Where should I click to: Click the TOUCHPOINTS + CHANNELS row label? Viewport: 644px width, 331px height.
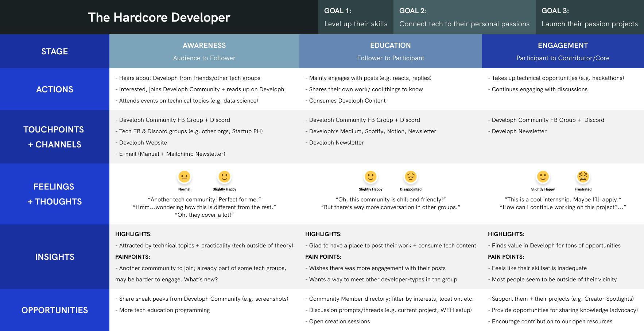54,137
